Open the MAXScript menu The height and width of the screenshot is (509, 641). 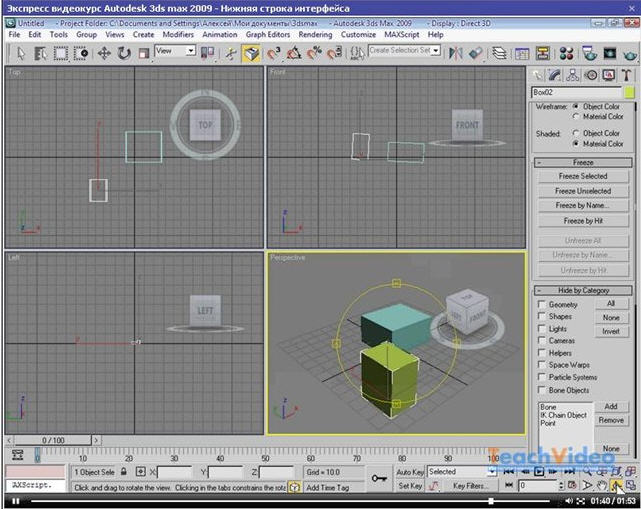(x=401, y=35)
